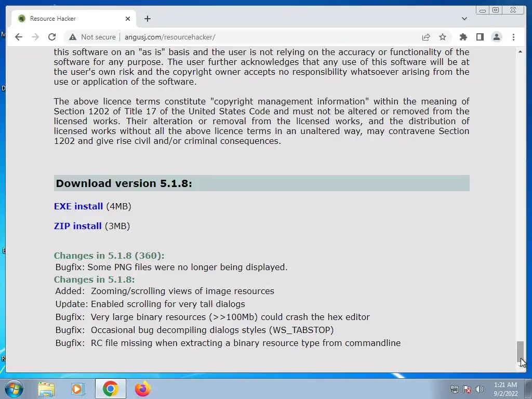Screen dimensions: 532x399
Task: Open the network tray icon
Action: [454, 389]
